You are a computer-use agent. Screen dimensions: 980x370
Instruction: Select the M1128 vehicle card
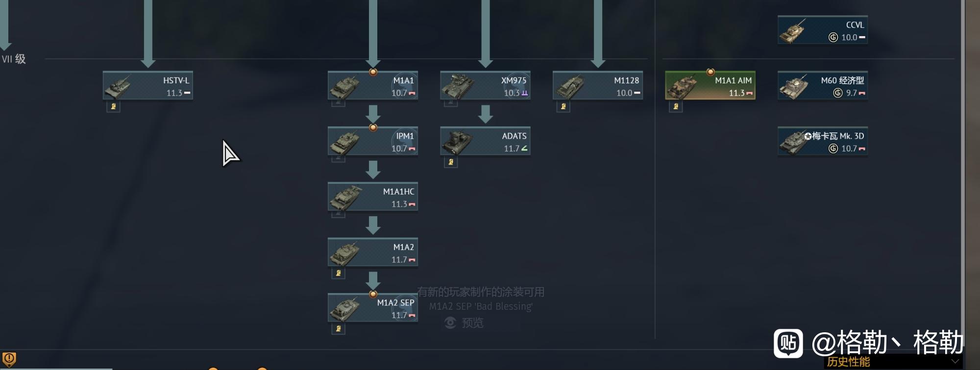click(x=598, y=86)
